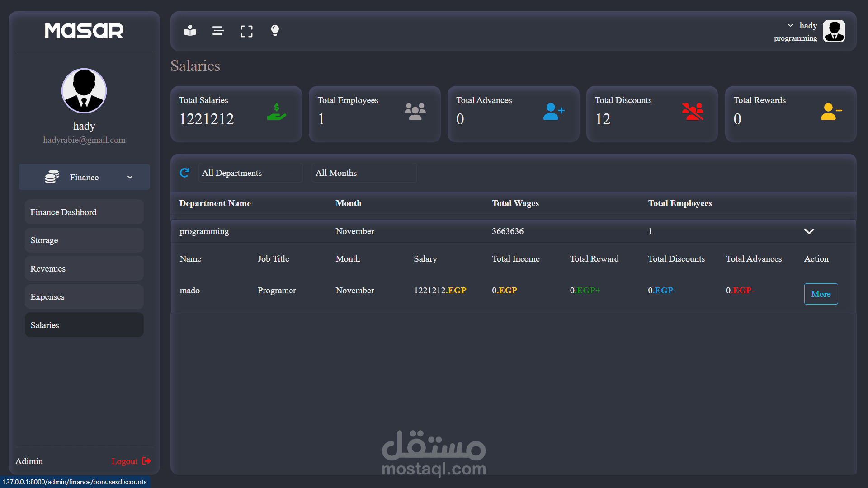Viewport: 868px width, 488px height.
Task: Open the All Months filter dropdown
Action: click(364, 173)
